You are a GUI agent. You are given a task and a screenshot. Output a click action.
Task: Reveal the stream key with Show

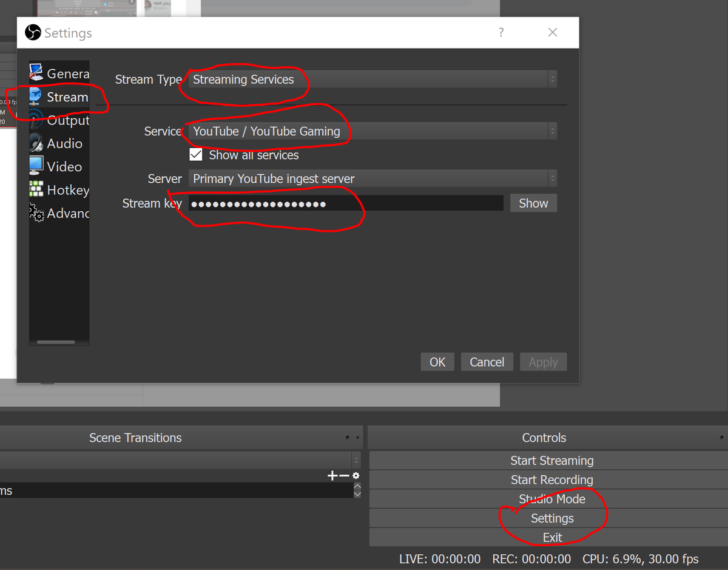(x=533, y=203)
